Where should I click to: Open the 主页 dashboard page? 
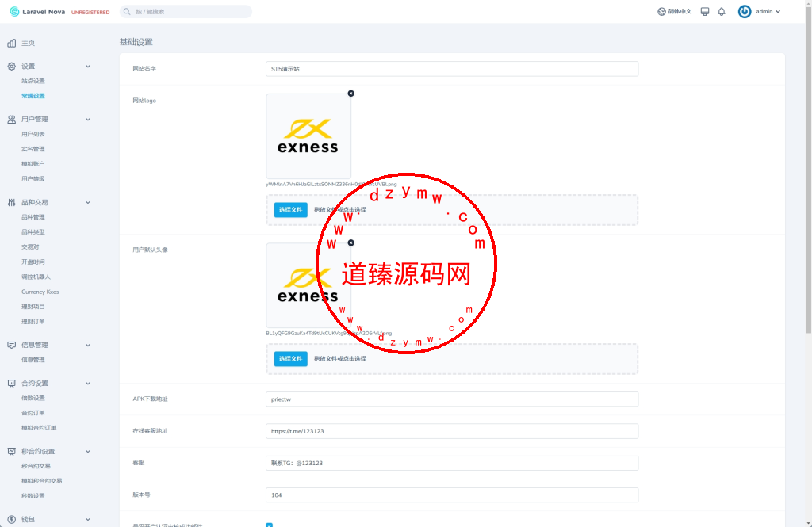(28, 43)
